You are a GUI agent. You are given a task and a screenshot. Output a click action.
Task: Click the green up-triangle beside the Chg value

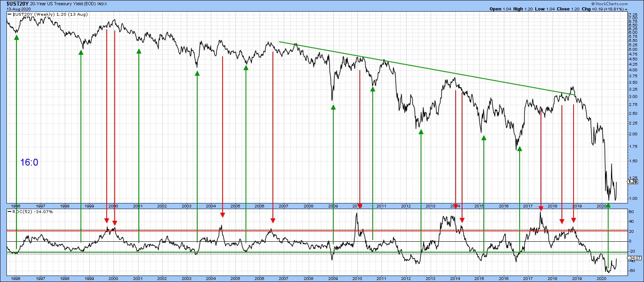(x=626, y=9)
